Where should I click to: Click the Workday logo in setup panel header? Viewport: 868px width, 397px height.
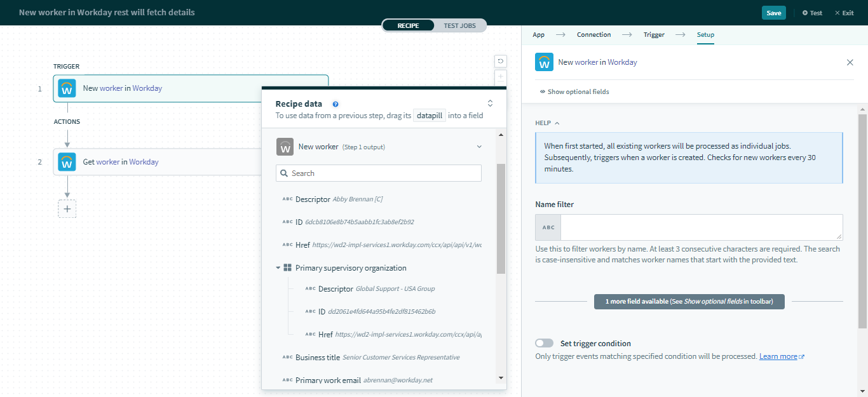544,62
